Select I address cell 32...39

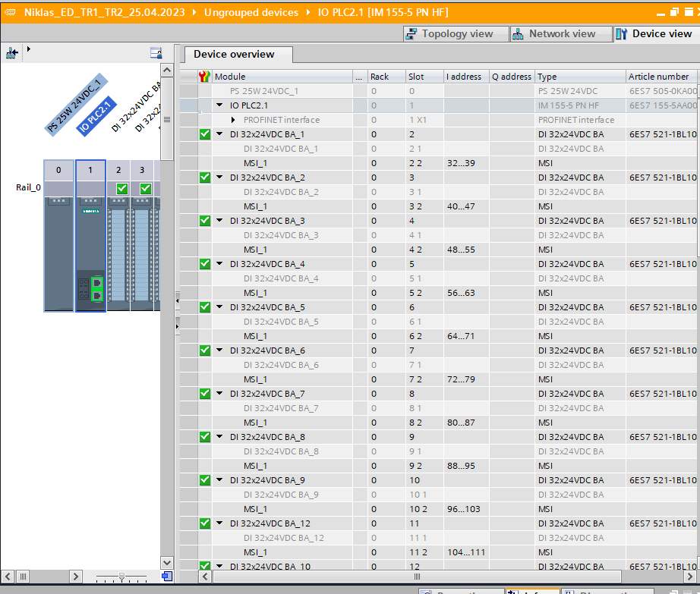[466, 163]
